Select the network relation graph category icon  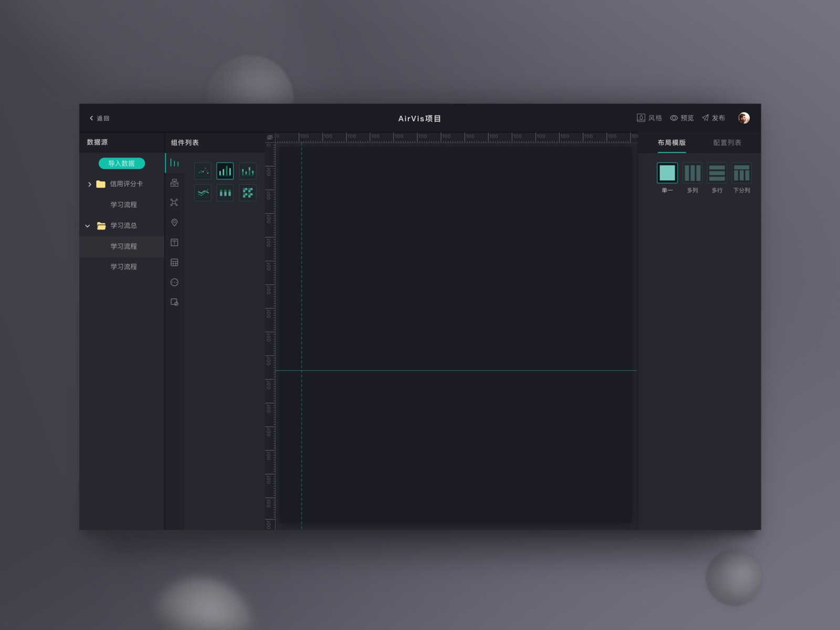(174, 203)
